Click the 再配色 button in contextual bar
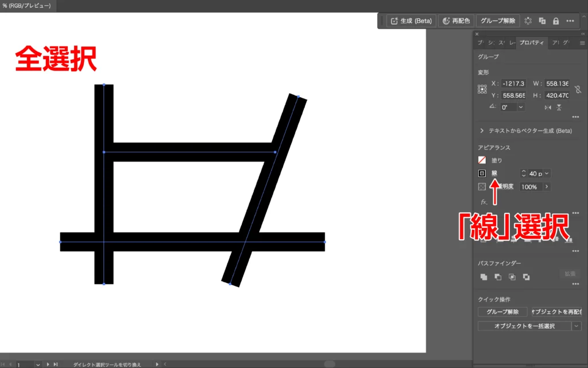 [457, 21]
